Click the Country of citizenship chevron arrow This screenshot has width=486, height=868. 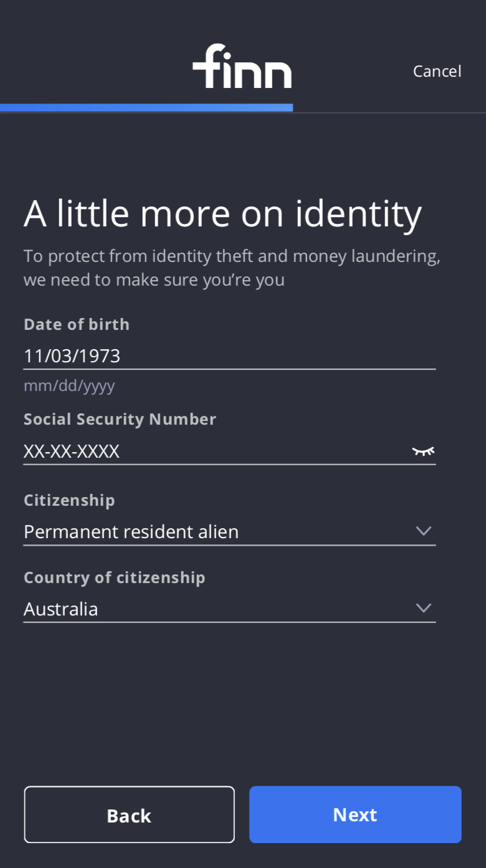tap(423, 608)
